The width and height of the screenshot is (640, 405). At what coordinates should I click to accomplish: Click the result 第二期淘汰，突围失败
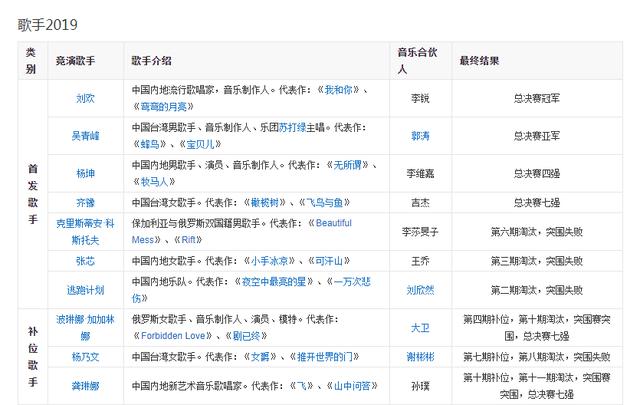[x=537, y=290]
